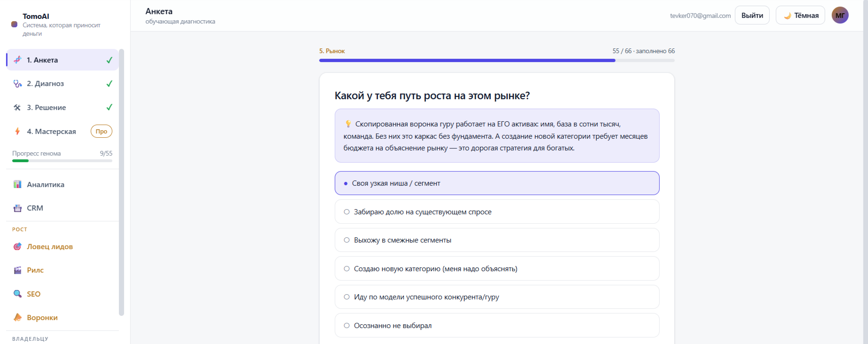Image resolution: width=868 pixels, height=344 pixels.
Task: Click the Анкета page title in header
Action: click(159, 11)
